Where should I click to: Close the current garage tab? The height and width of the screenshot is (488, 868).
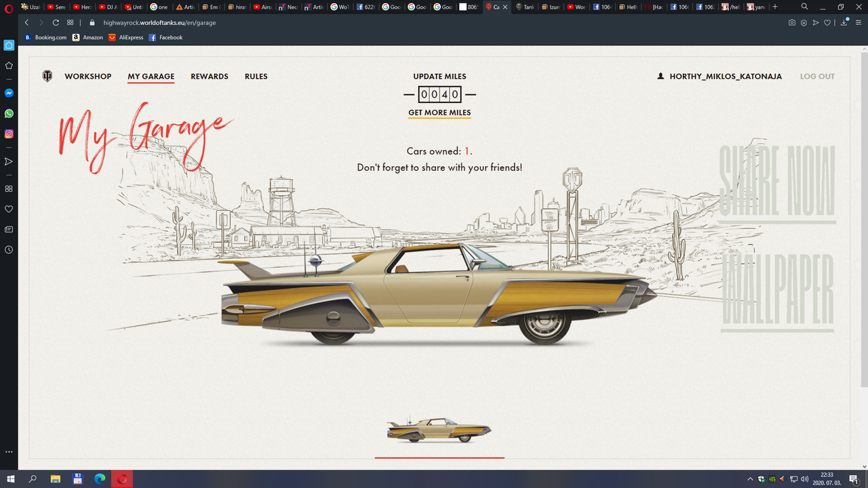click(x=506, y=7)
